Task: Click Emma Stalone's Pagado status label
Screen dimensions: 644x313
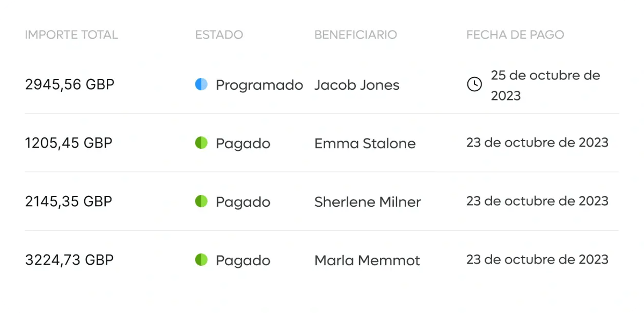Action: [243, 144]
